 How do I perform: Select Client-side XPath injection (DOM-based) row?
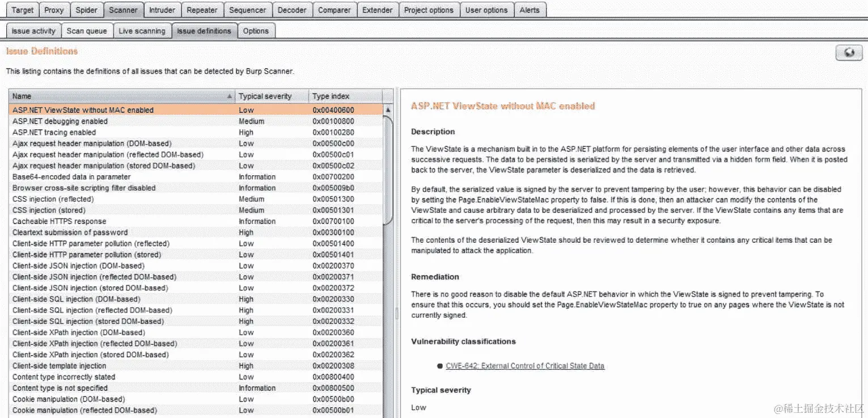[196, 332]
